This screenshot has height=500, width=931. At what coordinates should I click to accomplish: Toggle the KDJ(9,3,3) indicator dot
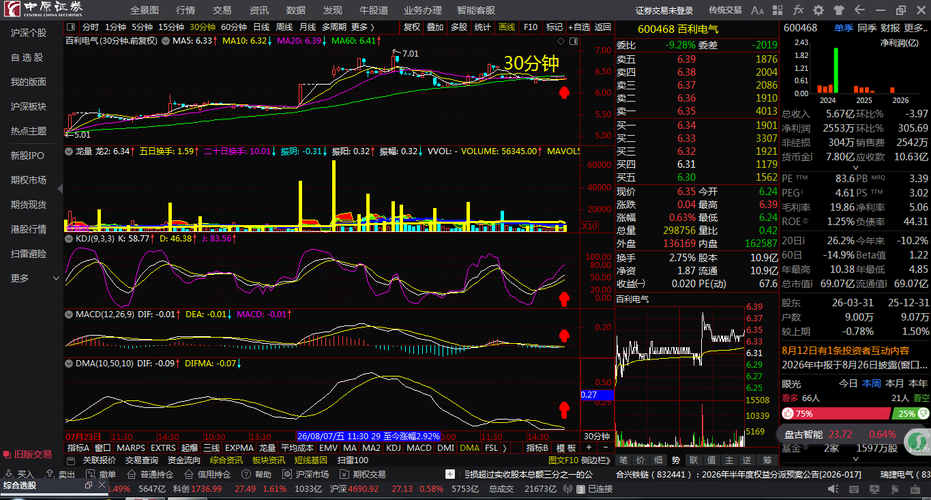[69, 239]
